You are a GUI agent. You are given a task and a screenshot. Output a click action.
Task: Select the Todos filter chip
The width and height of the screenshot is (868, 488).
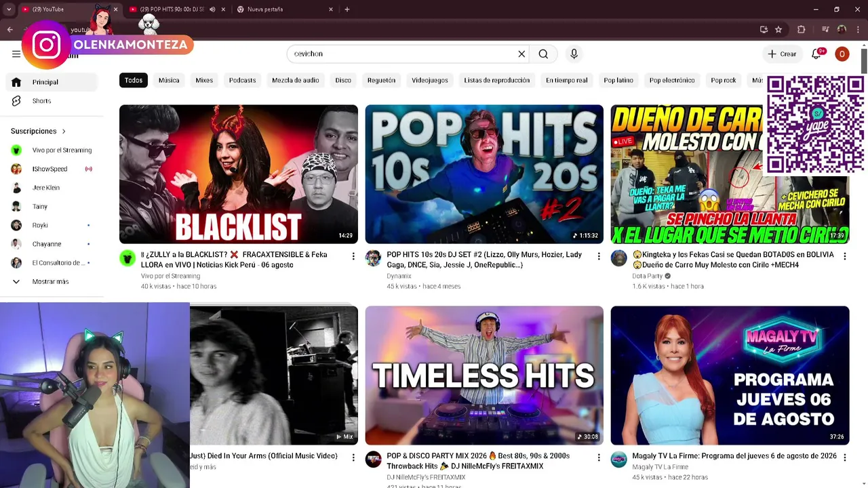click(x=134, y=80)
